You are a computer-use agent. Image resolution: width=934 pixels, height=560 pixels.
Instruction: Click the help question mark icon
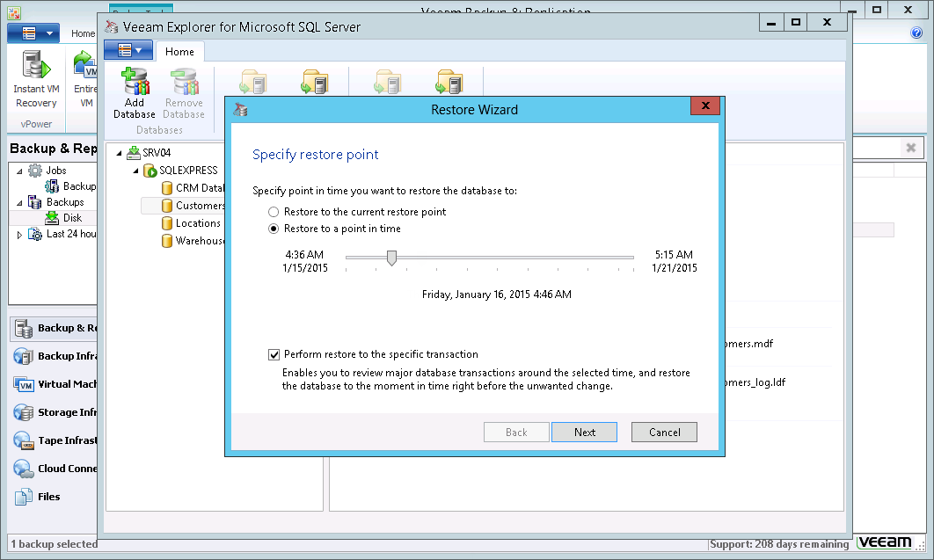point(916,33)
